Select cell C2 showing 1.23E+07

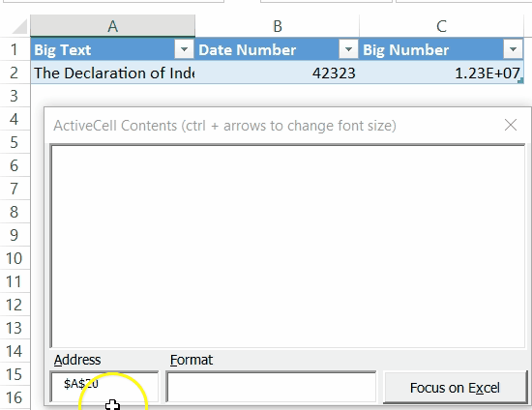click(441, 73)
